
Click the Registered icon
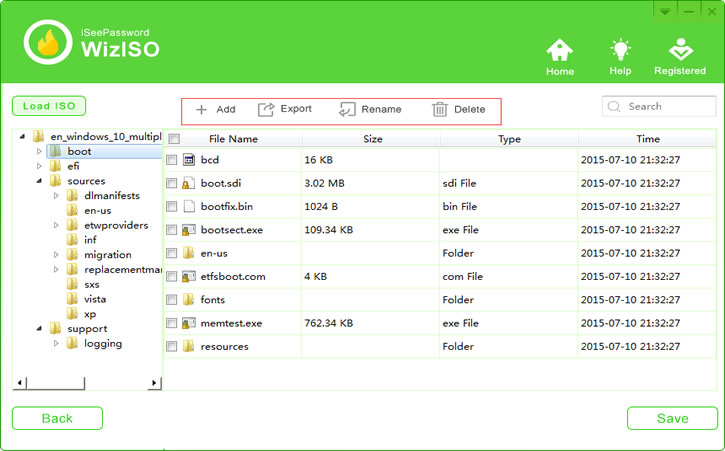(680, 50)
